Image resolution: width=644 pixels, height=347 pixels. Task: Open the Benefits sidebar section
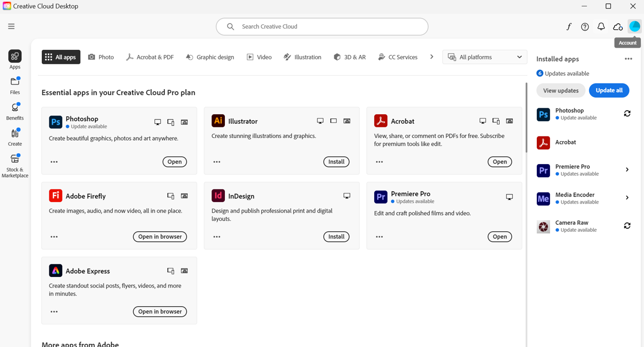coord(15,111)
